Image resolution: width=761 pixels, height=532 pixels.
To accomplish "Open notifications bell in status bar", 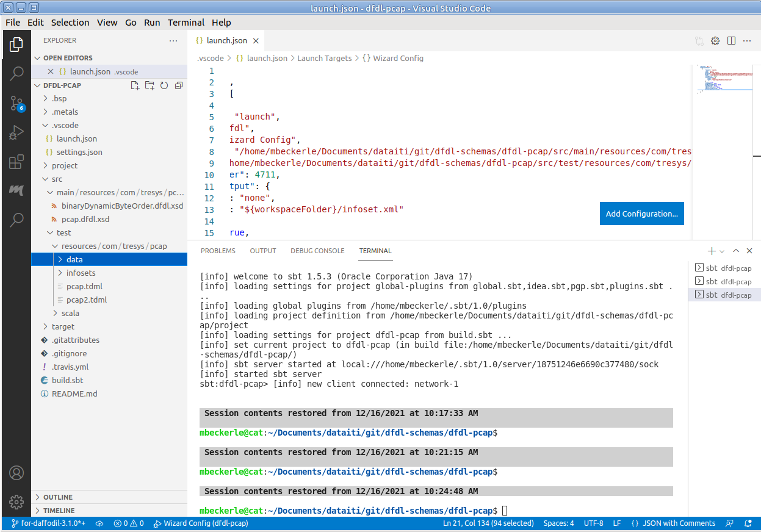I will pyautogui.click(x=748, y=523).
